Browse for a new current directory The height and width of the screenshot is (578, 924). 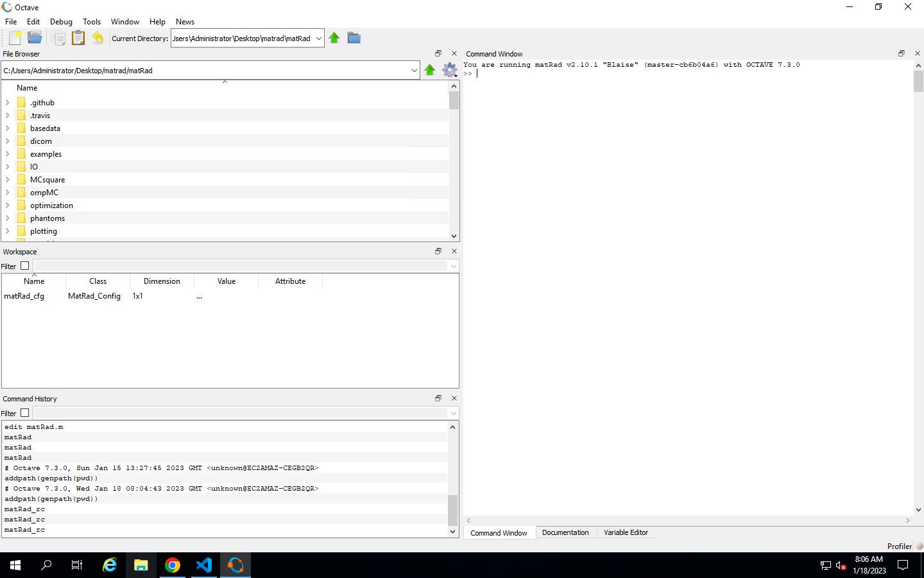point(354,38)
